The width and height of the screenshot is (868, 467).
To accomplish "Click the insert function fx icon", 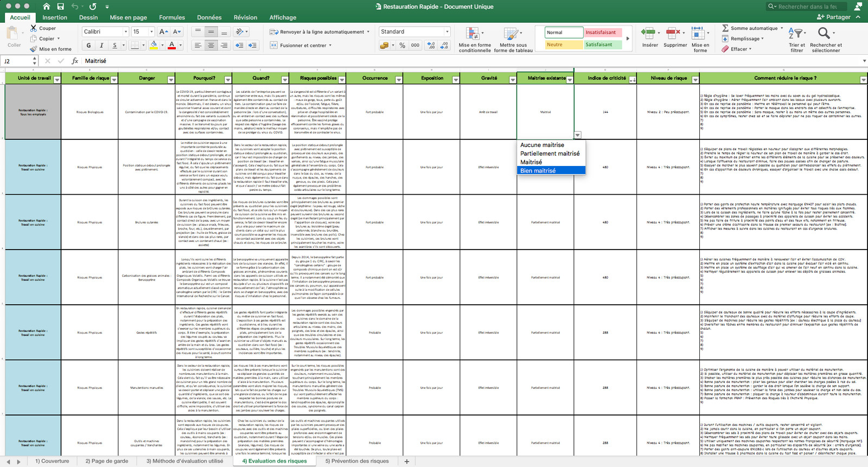I will click(x=75, y=61).
